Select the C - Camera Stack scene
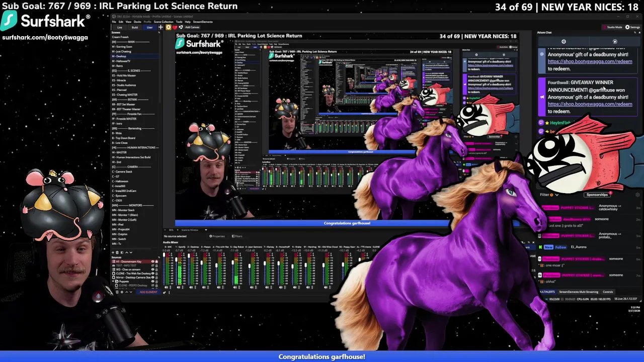The image size is (644, 362). point(122,171)
